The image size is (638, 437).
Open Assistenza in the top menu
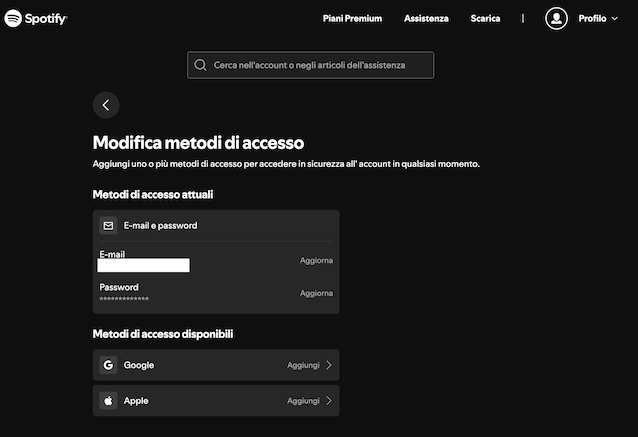click(x=426, y=18)
